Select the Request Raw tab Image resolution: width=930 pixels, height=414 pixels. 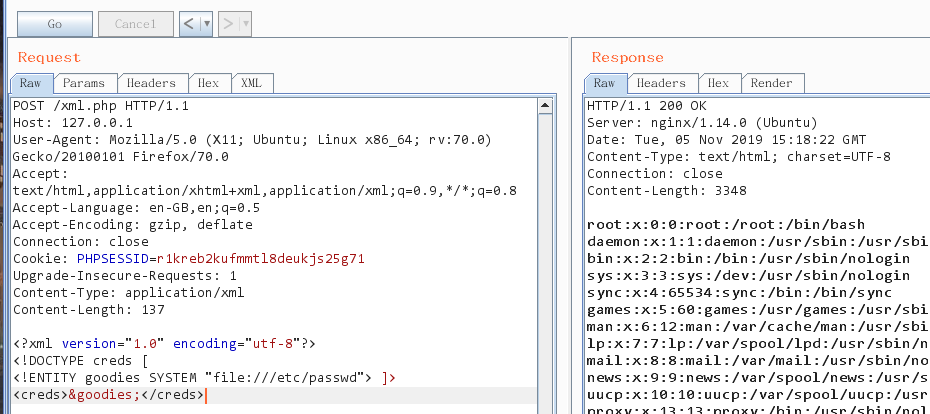pos(31,83)
